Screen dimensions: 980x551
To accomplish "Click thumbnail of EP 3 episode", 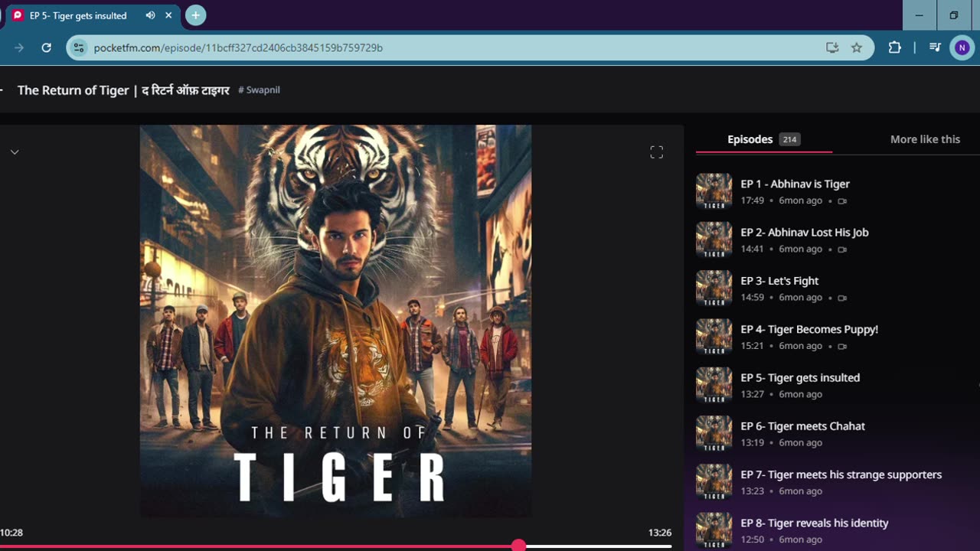I will click(x=714, y=289).
